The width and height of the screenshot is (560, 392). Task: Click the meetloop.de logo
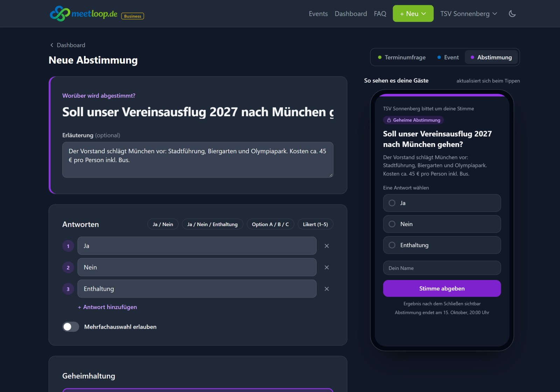(84, 14)
